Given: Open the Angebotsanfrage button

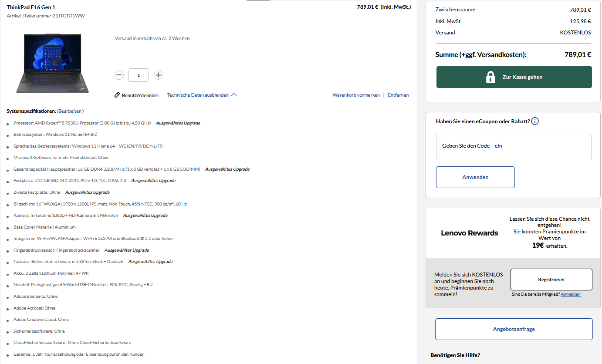Looking at the screenshot, I should 514,329.
